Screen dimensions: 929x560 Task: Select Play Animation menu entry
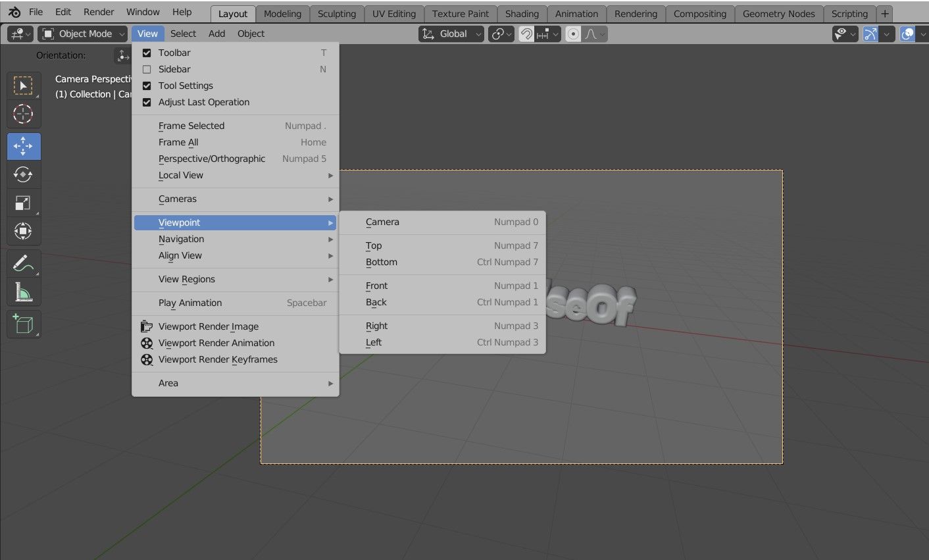[236, 303]
